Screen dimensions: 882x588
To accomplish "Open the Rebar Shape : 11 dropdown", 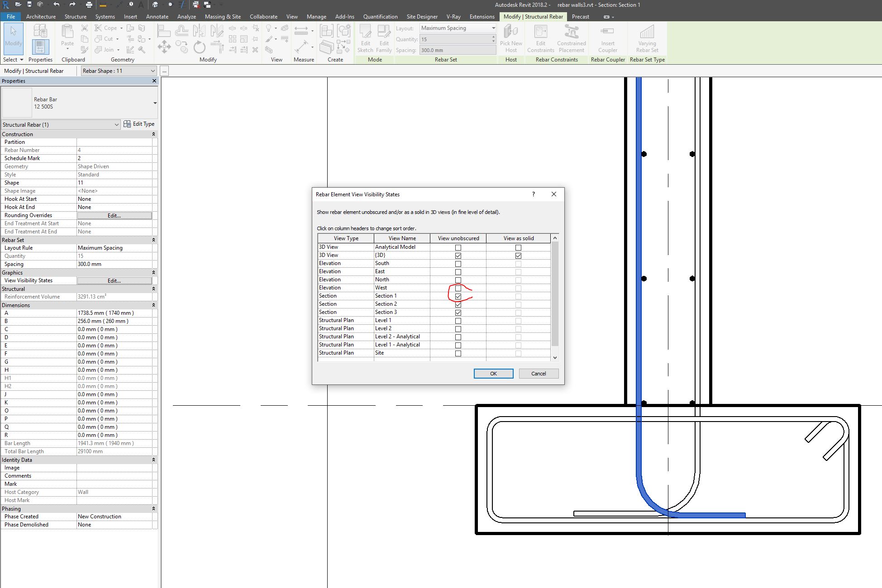I will pos(119,71).
